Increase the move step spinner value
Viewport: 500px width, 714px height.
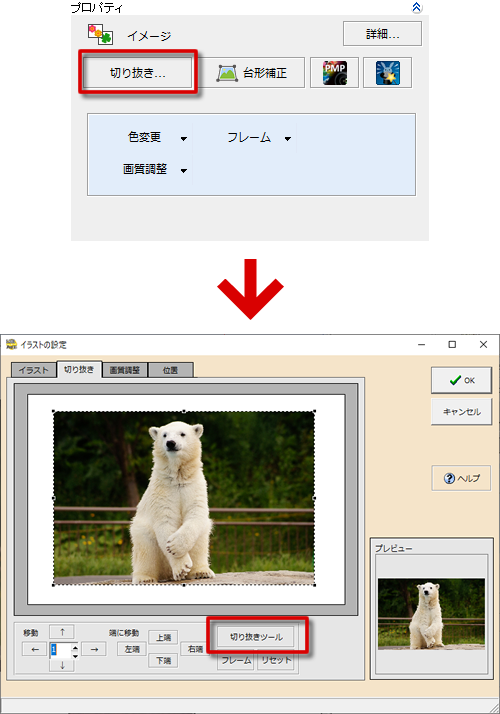pos(75,646)
